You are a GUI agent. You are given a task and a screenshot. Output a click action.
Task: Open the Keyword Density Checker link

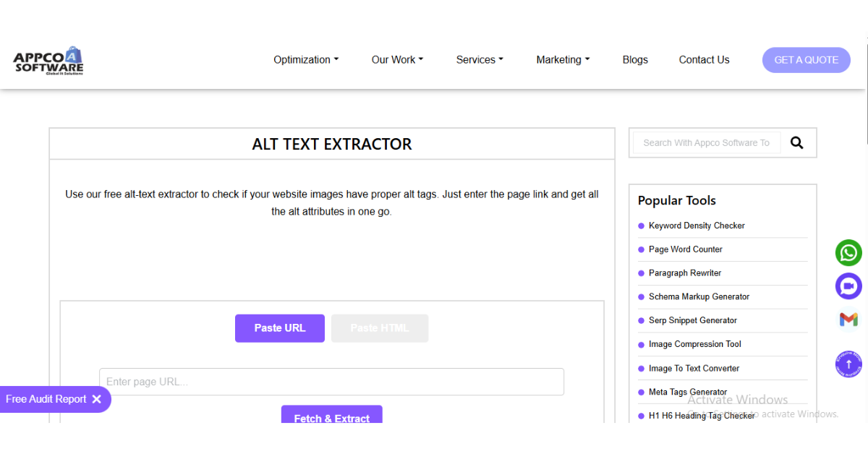coord(697,226)
